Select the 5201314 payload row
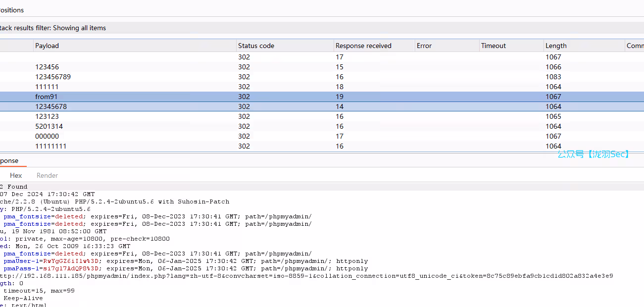 tap(49, 126)
